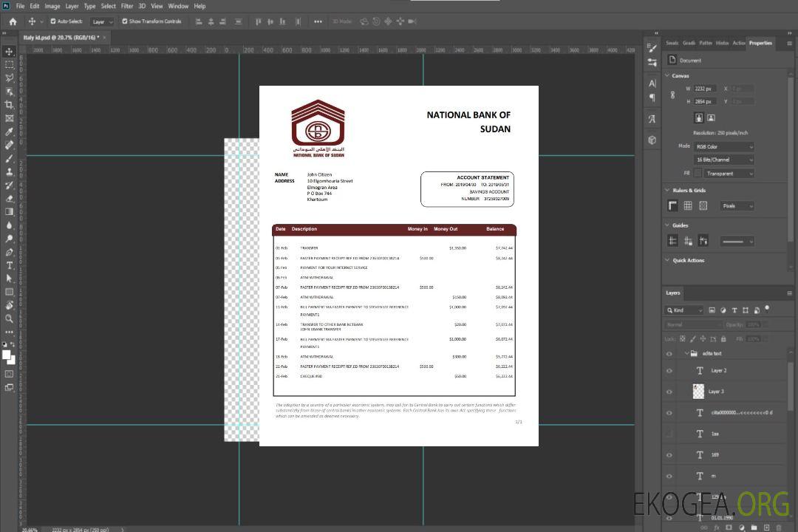798x532 pixels.
Task: Select the History Brush tool
Action: [9, 185]
